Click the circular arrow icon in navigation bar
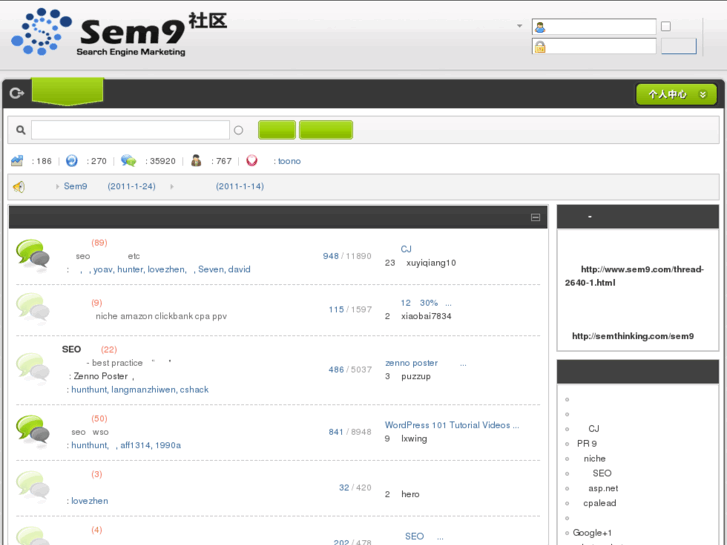The width and height of the screenshot is (727, 545). coord(17,93)
